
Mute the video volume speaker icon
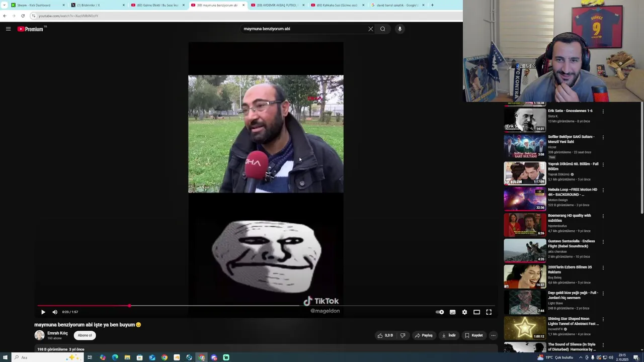coord(55,312)
